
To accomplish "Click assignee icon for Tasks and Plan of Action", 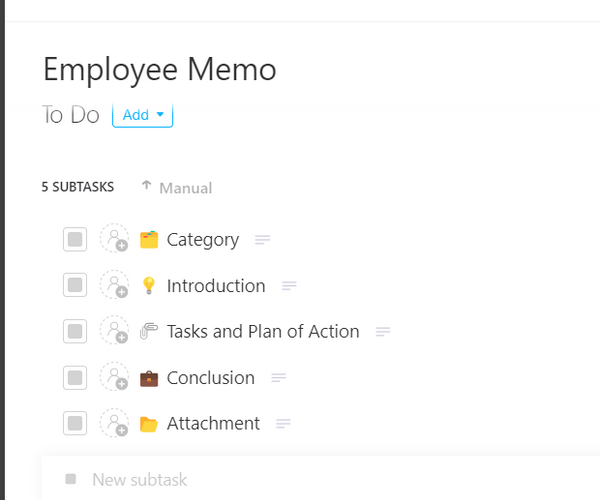I will 115,331.
